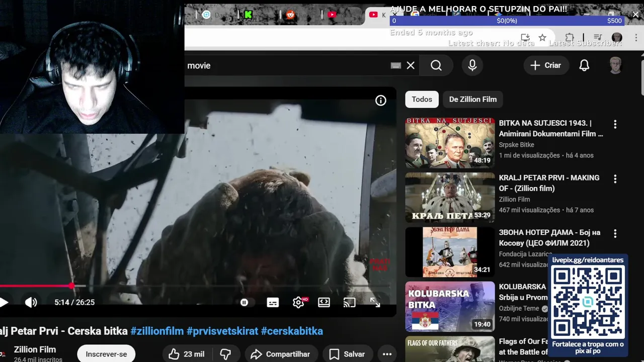This screenshot has height=362, width=644.
Task: Switch to the Kick browser tab
Action: click(x=248, y=15)
